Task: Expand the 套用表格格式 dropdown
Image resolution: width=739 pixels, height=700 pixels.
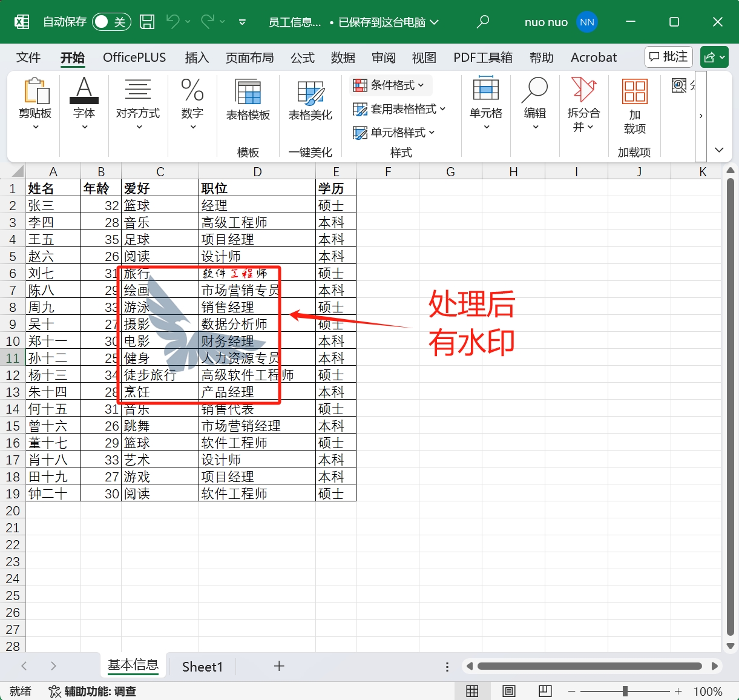Action: pyautogui.click(x=399, y=109)
